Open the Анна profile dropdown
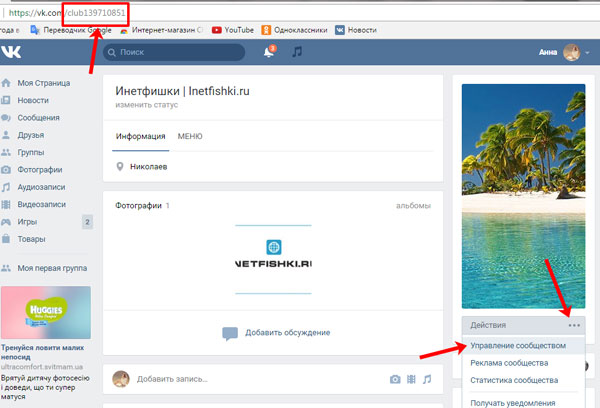This screenshot has width=600, height=408. (563, 51)
